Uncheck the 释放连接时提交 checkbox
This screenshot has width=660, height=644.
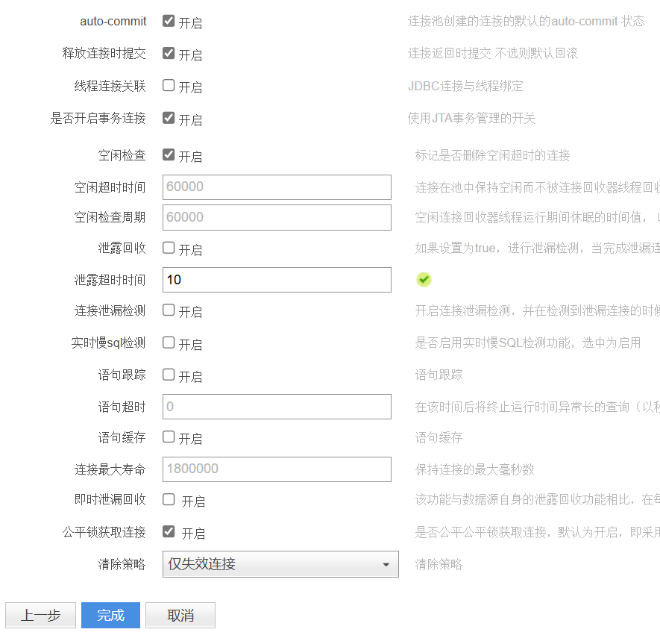pos(169,54)
